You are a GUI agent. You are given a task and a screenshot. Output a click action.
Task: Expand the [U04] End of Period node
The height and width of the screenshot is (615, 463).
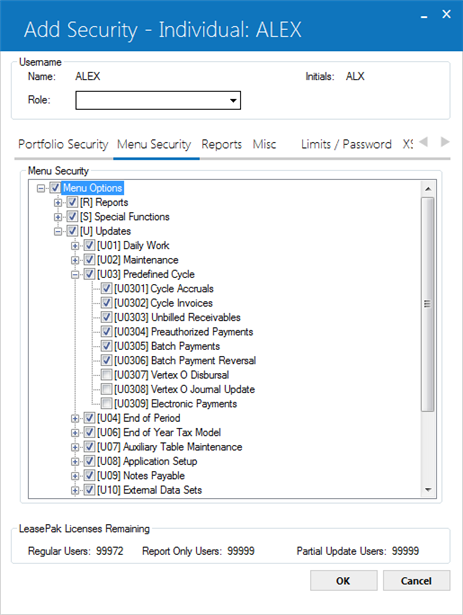click(75, 418)
